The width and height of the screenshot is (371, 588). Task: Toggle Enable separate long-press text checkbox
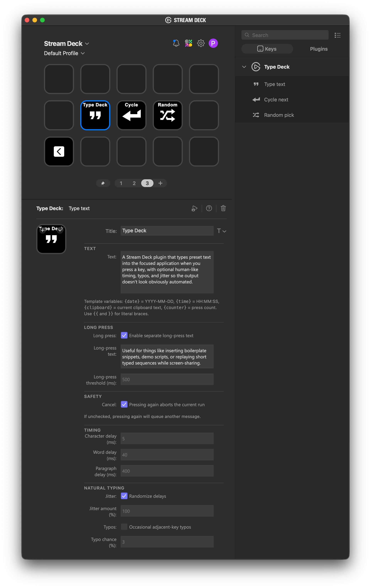[124, 335]
